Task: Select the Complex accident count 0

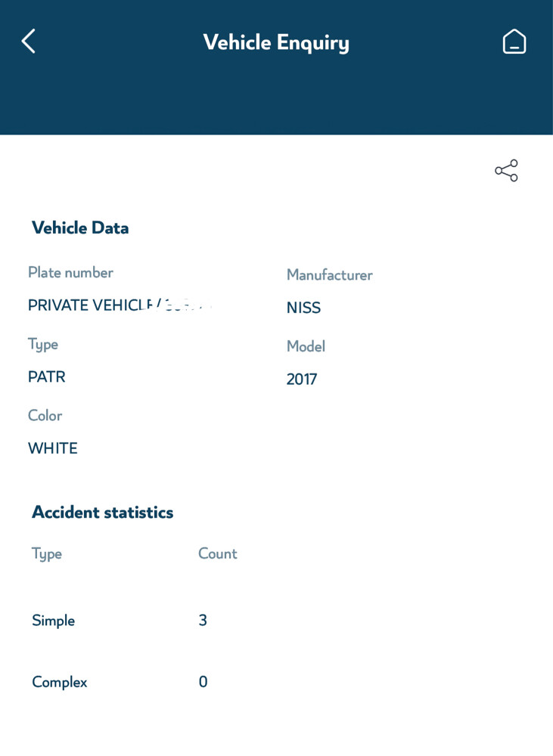Action: [x=203, y=682]
